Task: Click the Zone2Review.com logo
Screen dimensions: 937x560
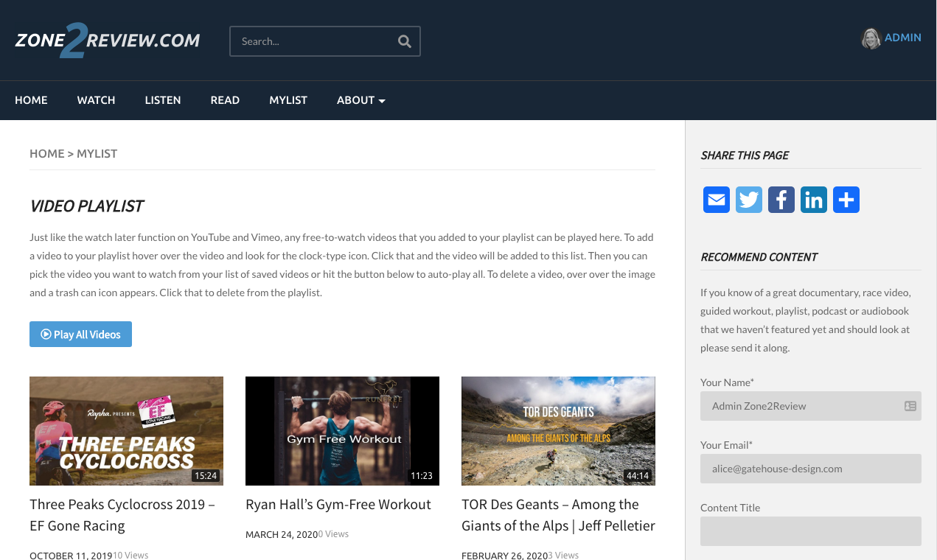Action: [108, 41]
